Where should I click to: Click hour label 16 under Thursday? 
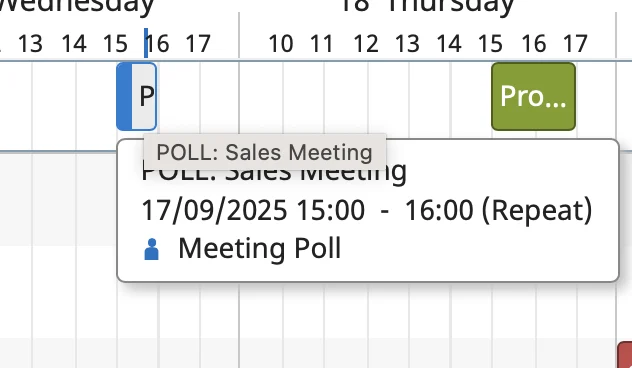pyautogui.click(x=534, y=44)
